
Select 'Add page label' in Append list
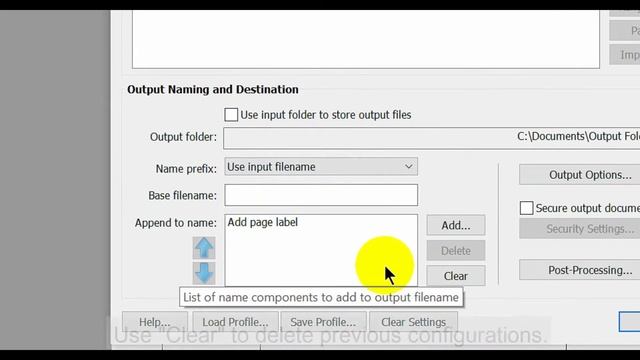point(262,222)
